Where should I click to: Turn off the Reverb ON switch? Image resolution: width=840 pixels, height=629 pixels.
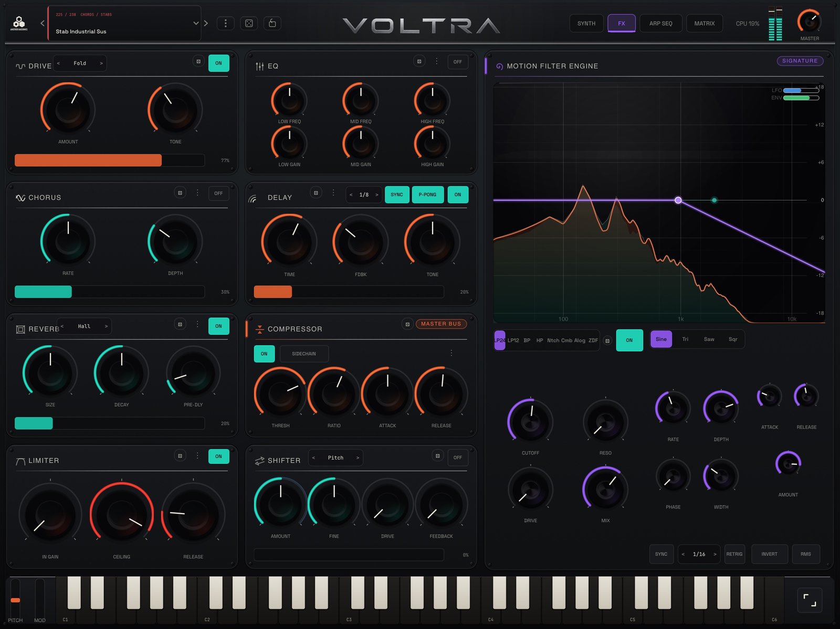tap(218, 326)
